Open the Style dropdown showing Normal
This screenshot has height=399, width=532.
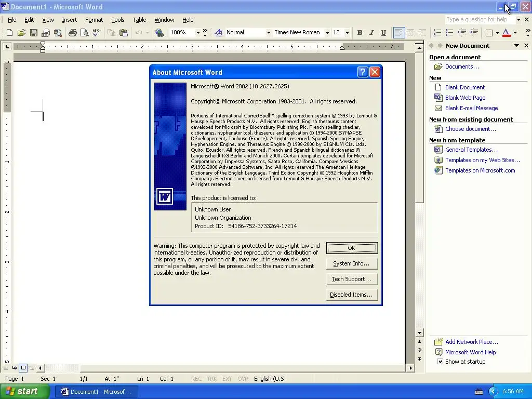[269, 33]
